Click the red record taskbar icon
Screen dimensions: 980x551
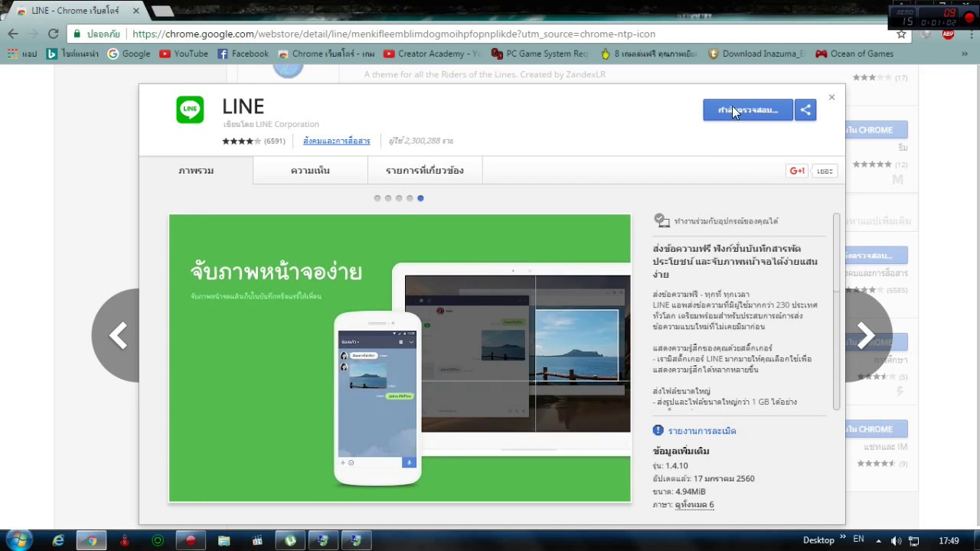click(x=191, y=540)
